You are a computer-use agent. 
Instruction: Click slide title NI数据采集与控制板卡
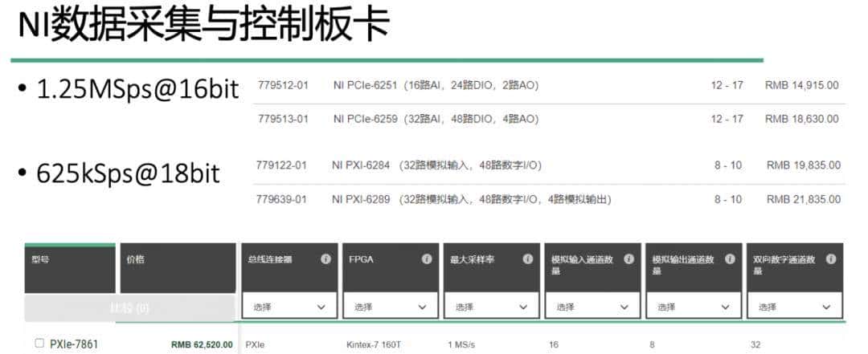coord(204,25)
